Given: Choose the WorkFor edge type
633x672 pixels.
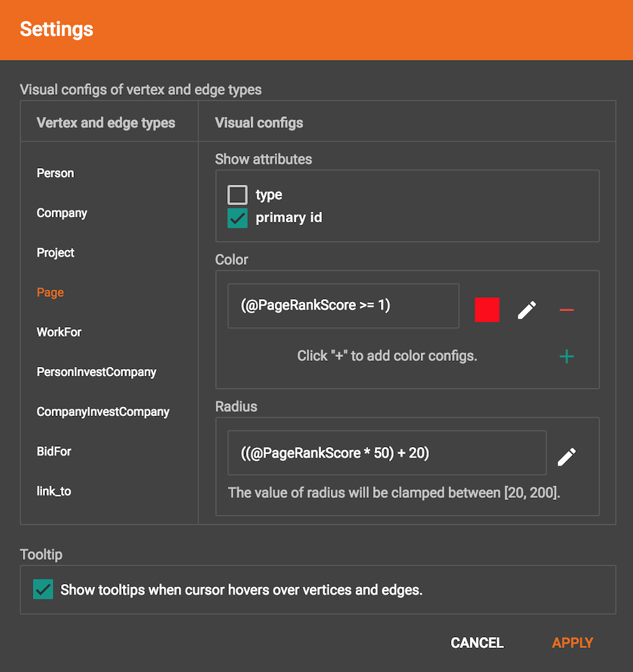Looking at the screenshot, I should pos(59,332).
